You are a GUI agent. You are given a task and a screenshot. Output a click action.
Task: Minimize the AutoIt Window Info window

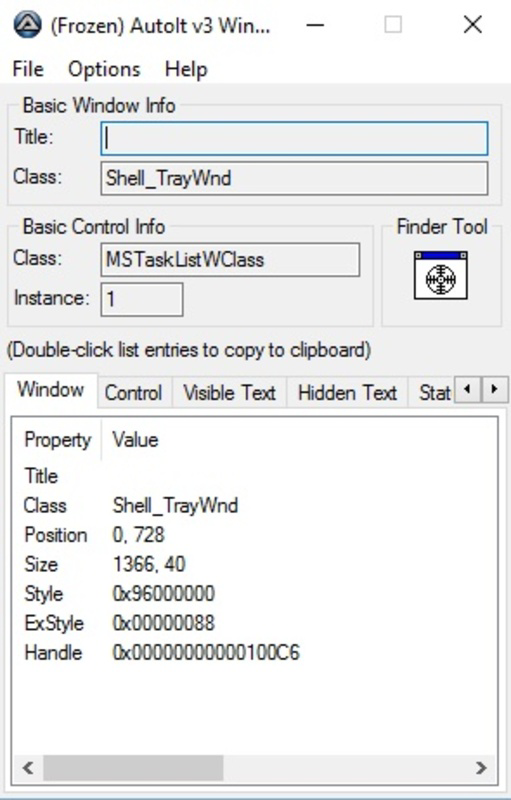[x=315, y=24]
